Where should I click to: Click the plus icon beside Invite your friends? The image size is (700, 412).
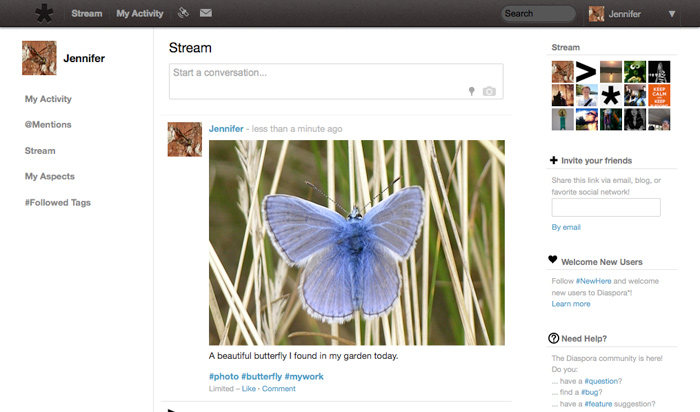tap(554, 160)
